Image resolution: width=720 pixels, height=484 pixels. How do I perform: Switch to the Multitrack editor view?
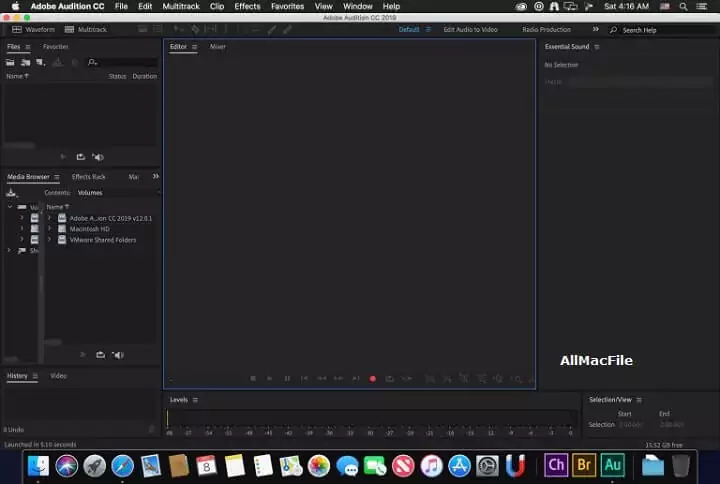[85, 29]
